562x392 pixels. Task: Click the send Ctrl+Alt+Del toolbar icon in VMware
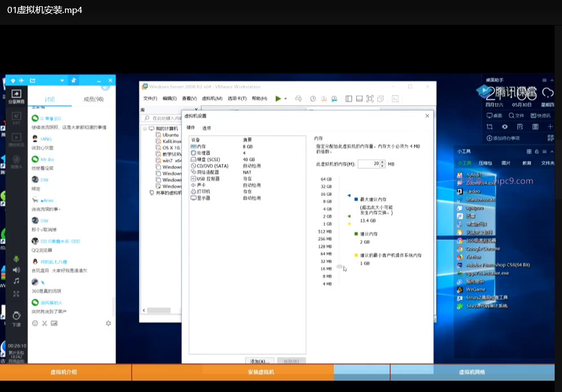point(298,98)
